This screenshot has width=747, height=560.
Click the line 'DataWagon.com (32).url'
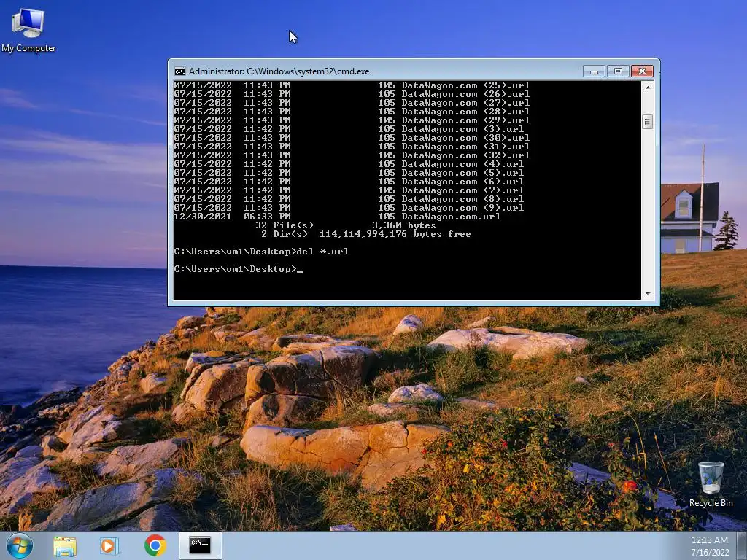352,155
